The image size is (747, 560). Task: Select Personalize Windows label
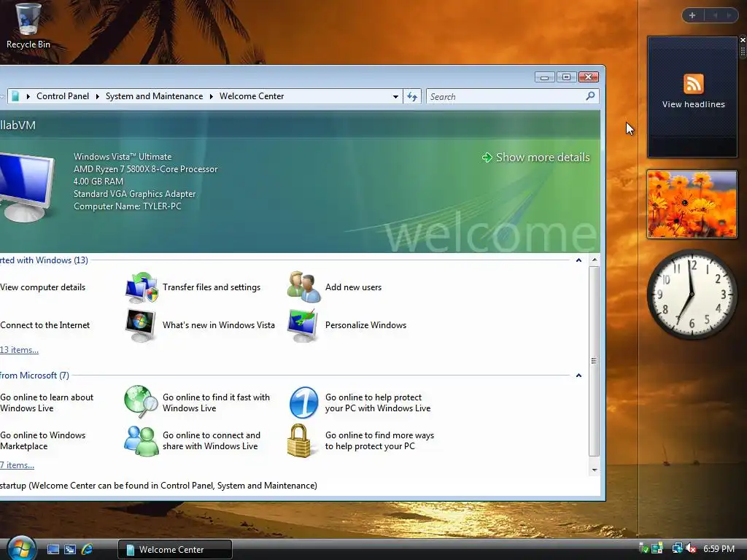pos(365,325)
